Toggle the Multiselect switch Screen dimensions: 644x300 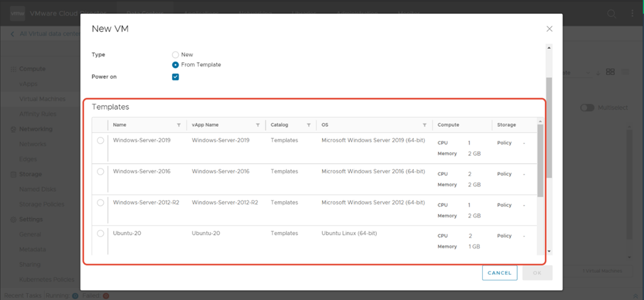click(x=587, y=108)
